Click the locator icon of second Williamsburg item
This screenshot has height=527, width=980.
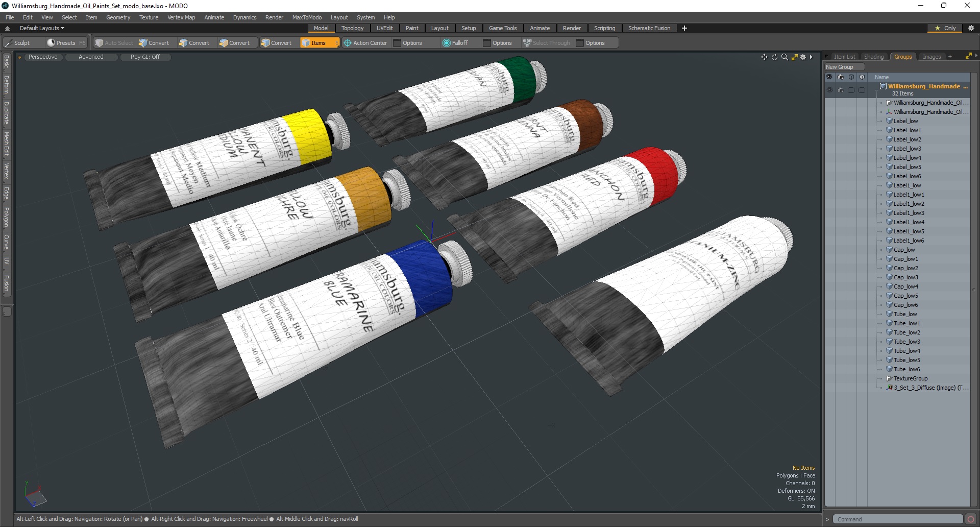[x=889, y=112]
